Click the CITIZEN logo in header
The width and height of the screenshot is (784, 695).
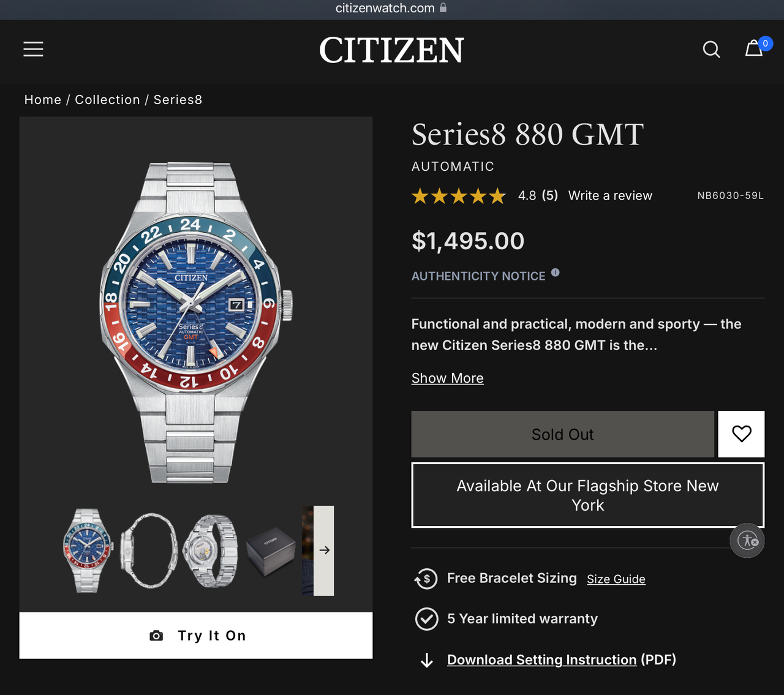point(391,50)
